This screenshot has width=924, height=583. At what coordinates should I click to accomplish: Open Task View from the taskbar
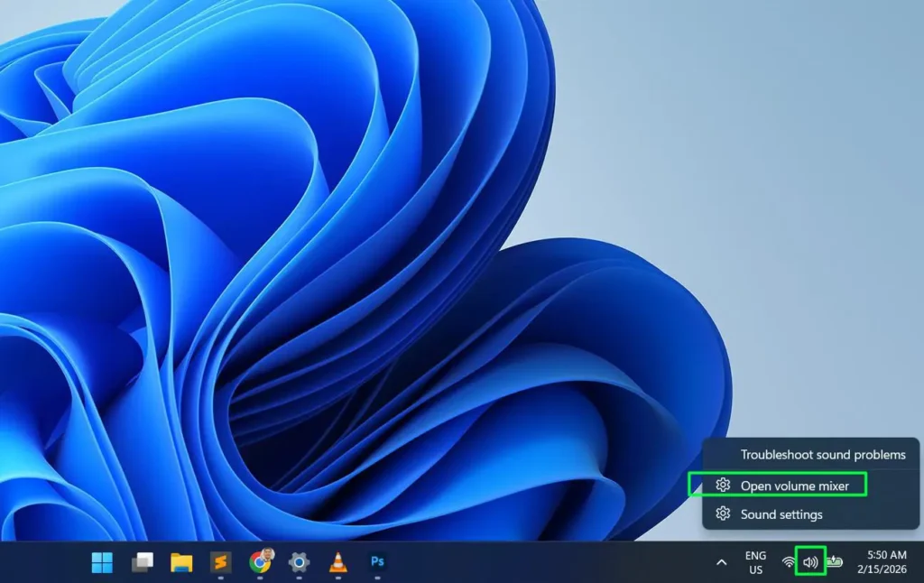142,562
